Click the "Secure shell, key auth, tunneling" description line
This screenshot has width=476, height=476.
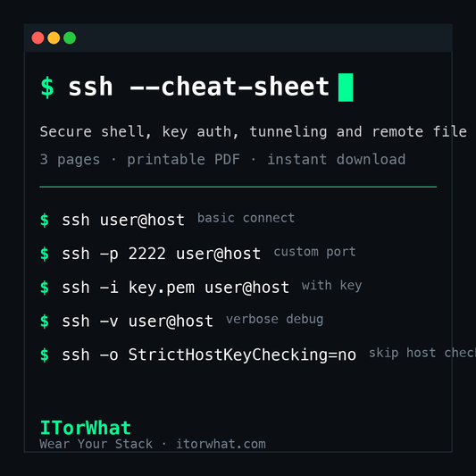(x=253, y=132)
